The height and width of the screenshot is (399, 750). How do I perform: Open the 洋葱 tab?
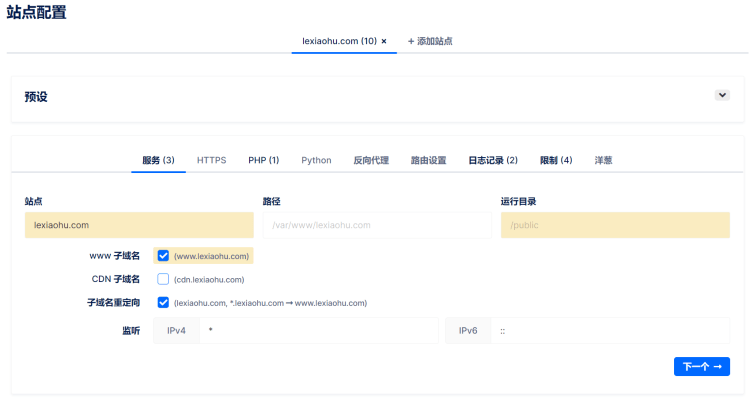tap(603, 160)
